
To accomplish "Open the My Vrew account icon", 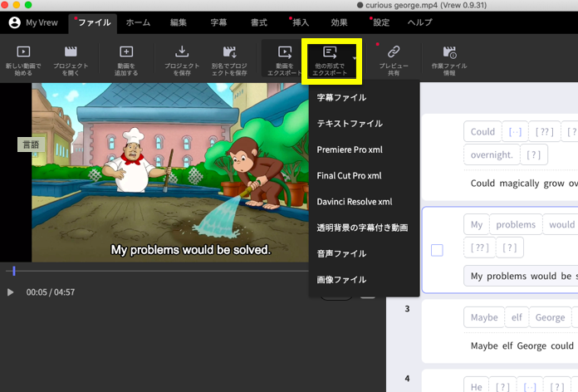I will 15,22.
